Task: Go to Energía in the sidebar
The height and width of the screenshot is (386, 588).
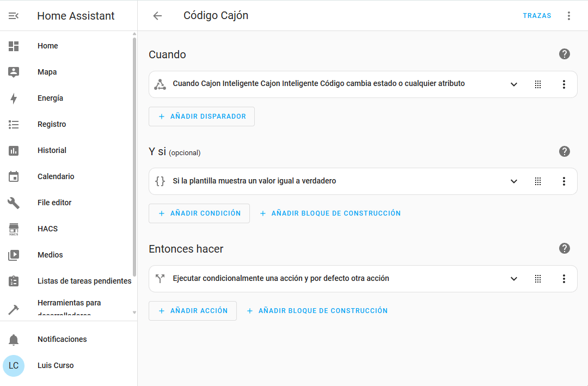Action: coord(50,98)
